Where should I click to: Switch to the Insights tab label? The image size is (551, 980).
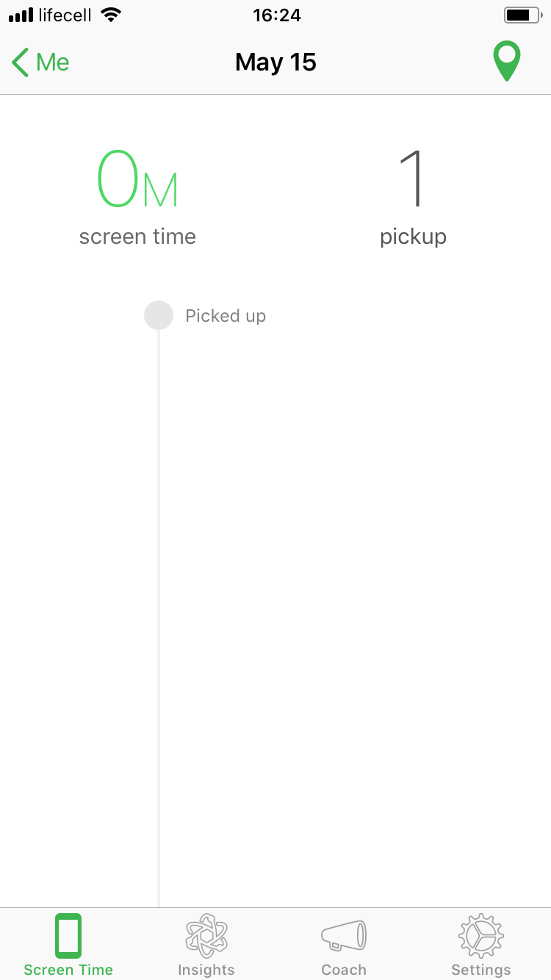[x=206, y=970]
